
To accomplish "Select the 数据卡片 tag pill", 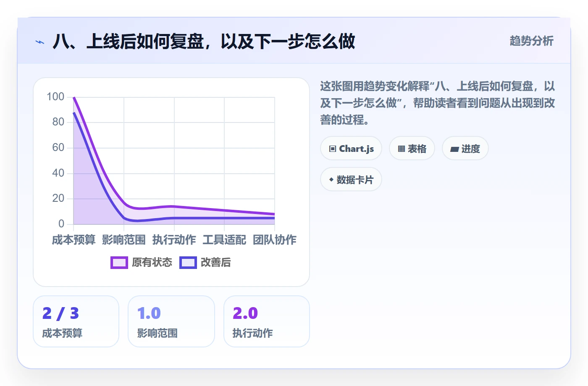I will (351, 180).
